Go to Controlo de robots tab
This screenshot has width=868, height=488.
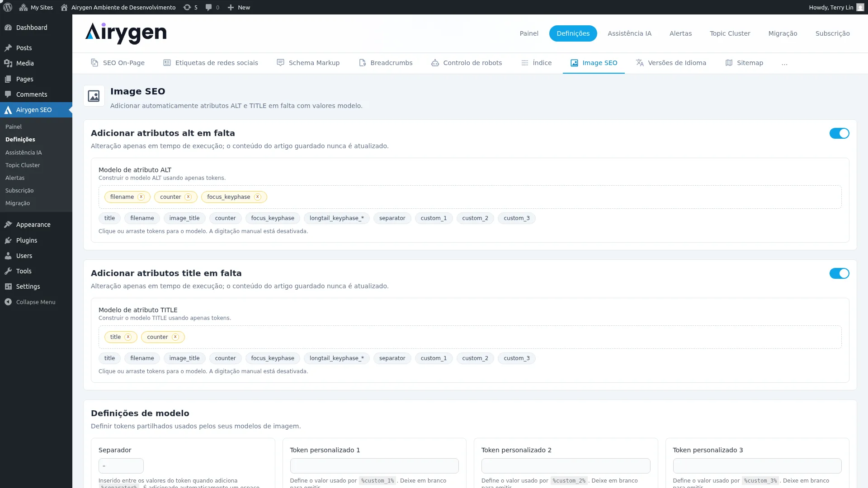click(x=467, y=63)
